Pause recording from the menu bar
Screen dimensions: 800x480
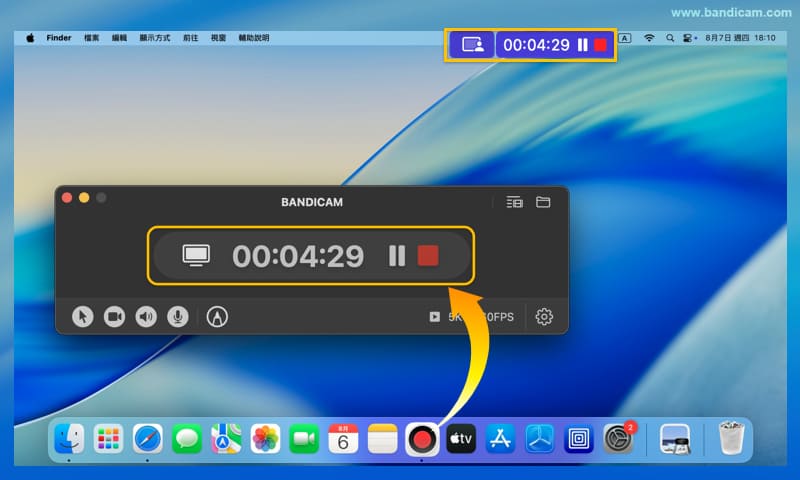pyautogui.click(x=582, y=45)
